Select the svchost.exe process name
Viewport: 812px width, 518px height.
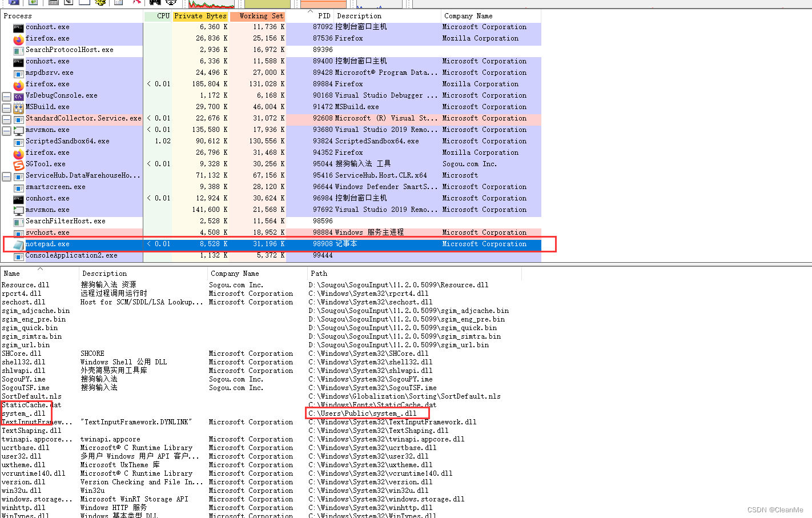(47, 232)
